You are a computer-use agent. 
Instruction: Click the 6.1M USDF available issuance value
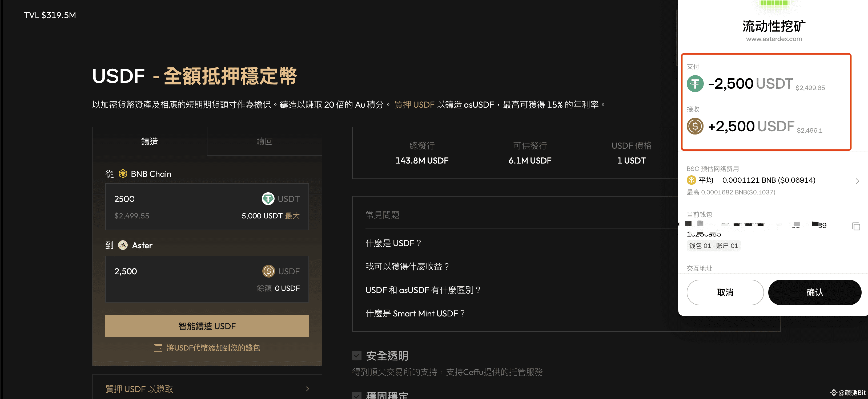pyautogui.click(x=530, y=161)
